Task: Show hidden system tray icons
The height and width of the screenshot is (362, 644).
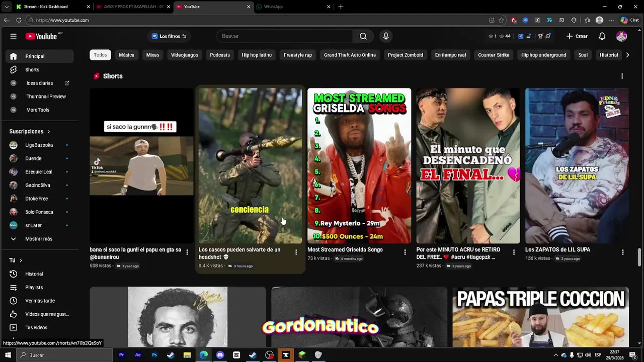Action: pos(555,355)
